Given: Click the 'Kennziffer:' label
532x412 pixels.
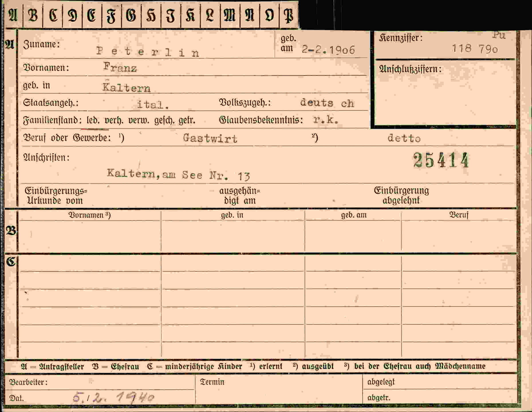Looking at the screenshot, I should coord(401,38).
